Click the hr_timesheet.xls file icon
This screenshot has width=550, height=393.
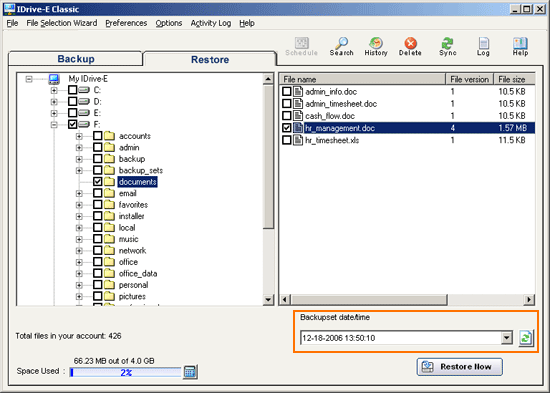[298, 140]
